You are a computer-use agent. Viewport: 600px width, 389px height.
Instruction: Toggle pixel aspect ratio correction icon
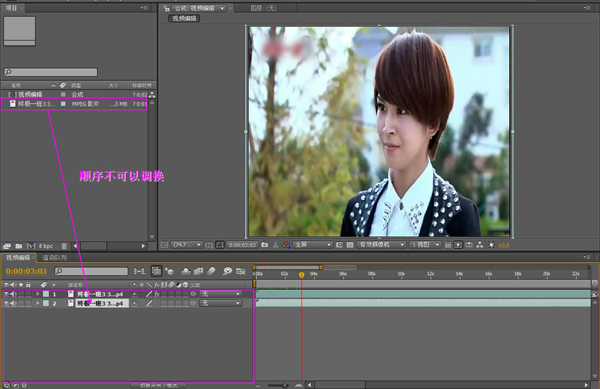448,245
